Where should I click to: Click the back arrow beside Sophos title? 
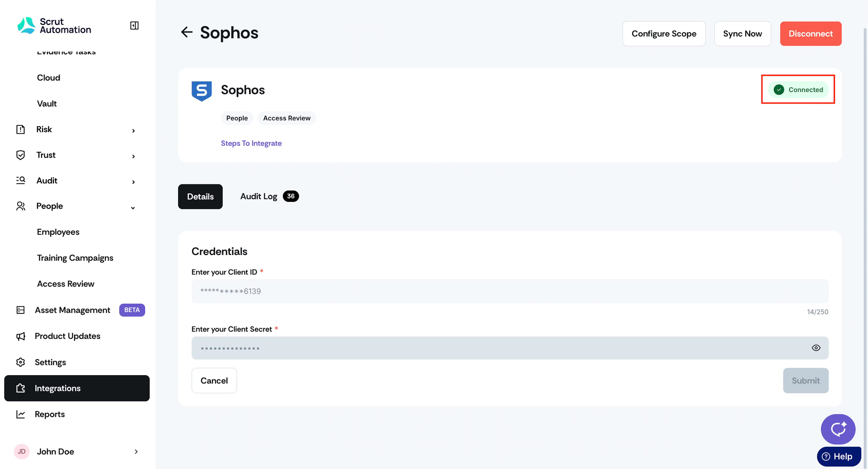click(187, 32)
